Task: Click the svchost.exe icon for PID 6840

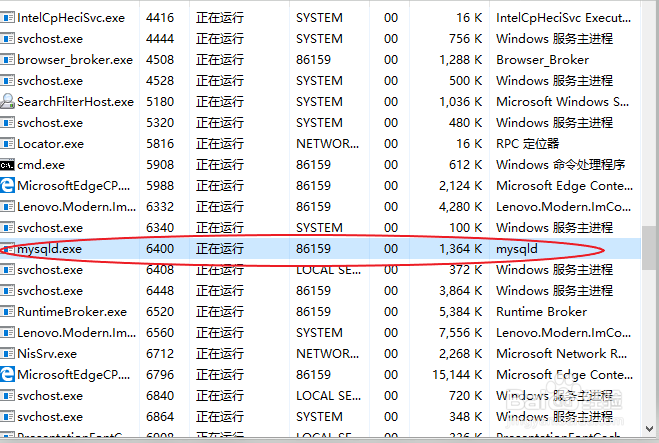Action: [7, 396]
